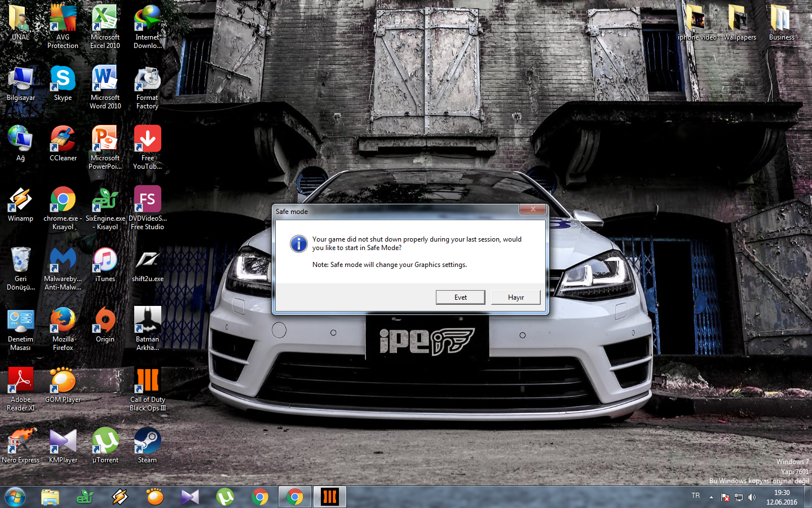812x508 pixels.
Task: Open KMPlayer from the taskbar
Action: pyautogui.click(x=190, y=497)
